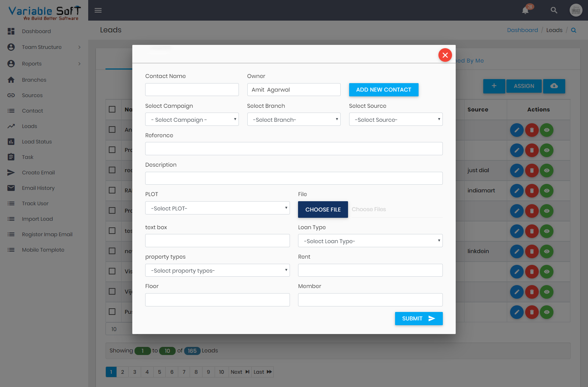Click inside the Contact Name input field
This screenshot has height=387, width=588.
click(191, 89)
